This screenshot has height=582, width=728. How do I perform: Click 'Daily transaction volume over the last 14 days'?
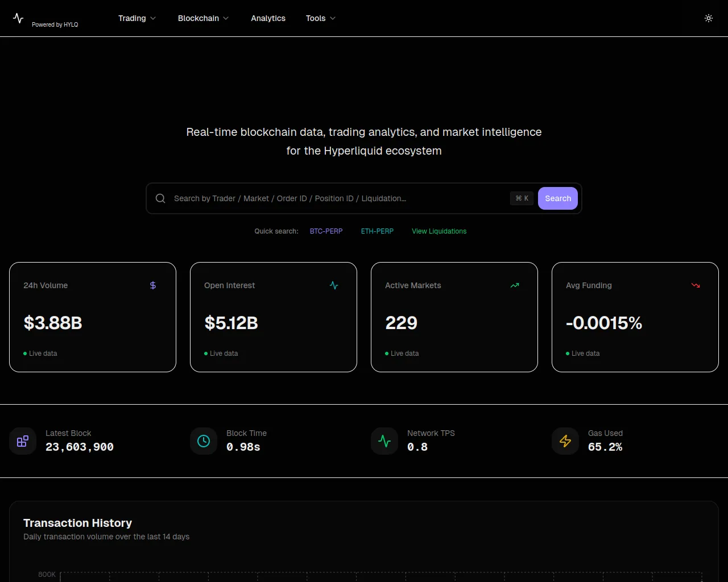[x=106, y=537]
